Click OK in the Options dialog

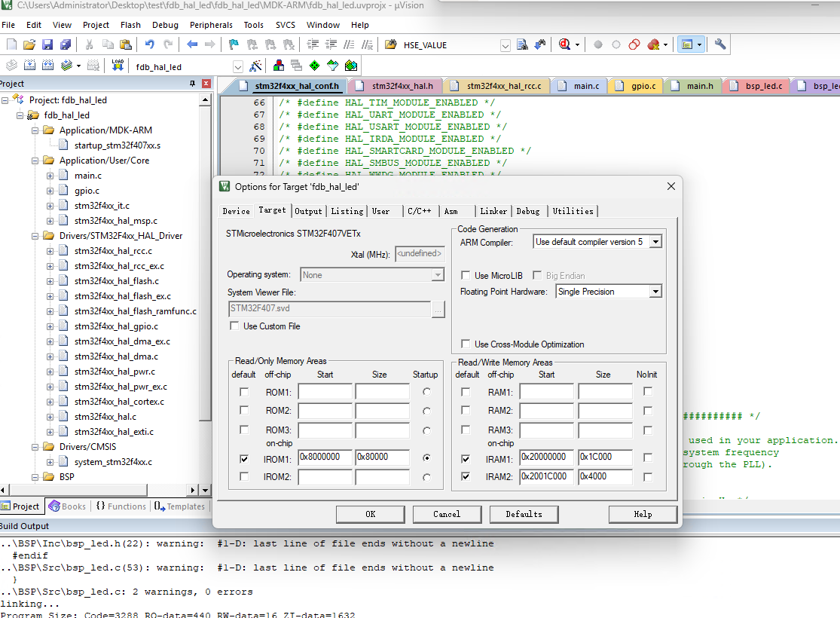tap(370, 514)
